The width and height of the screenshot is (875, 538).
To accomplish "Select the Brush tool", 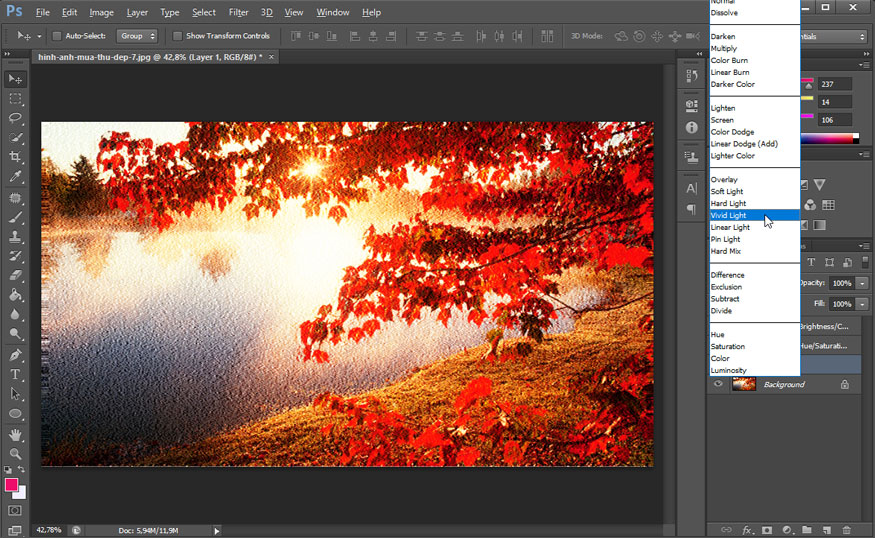I will (x=15, y=218).
